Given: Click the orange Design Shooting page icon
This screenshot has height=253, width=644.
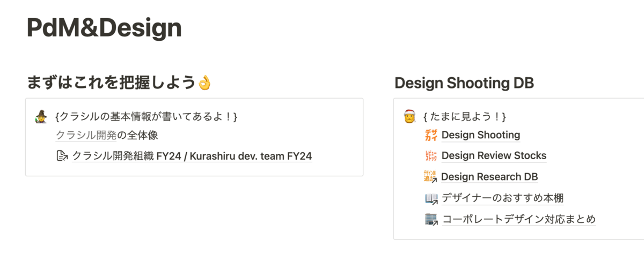Looking at the screenshot, I should pos(431,135).
